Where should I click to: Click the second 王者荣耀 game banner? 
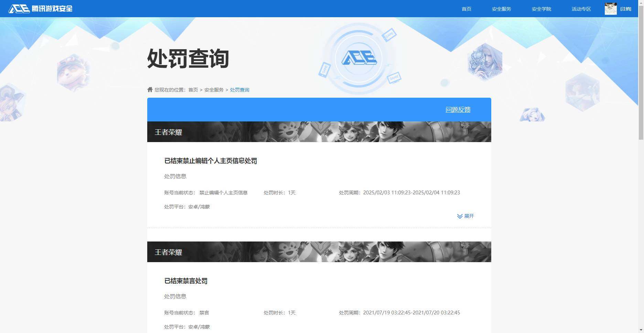pos(319,252)
